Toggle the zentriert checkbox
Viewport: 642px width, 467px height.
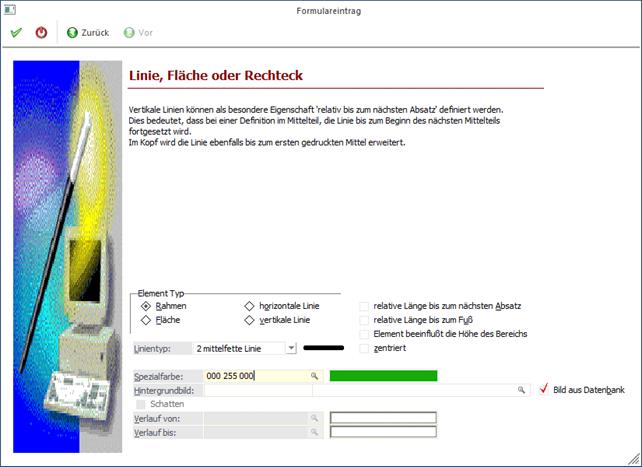pos(364,348)
